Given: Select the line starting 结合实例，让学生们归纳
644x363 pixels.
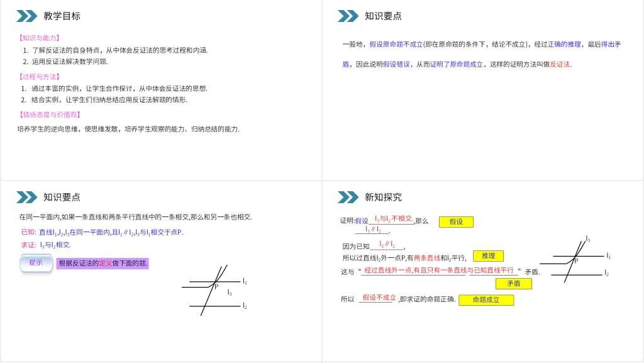Looking at the screenshot, I should point(104,100).
